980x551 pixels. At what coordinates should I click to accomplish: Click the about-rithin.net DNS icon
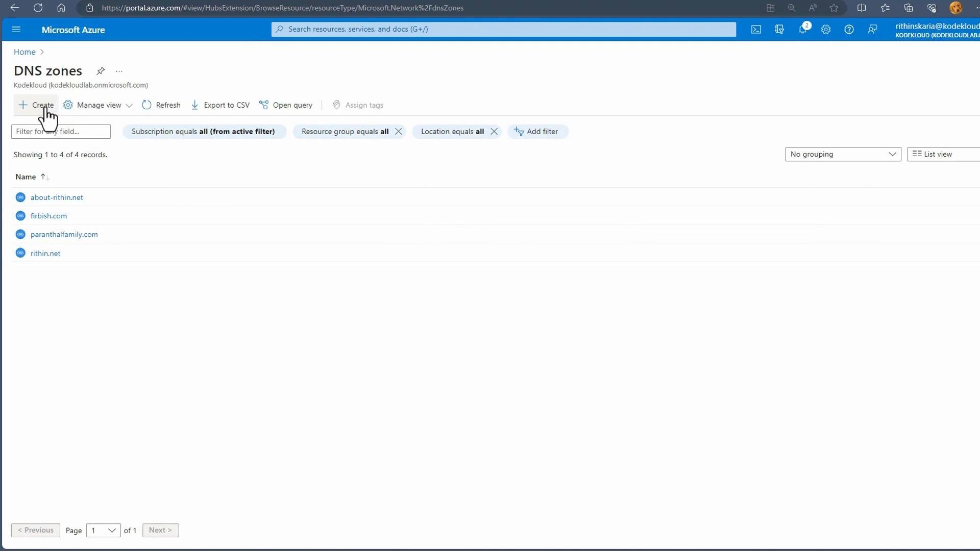point(20,197)
